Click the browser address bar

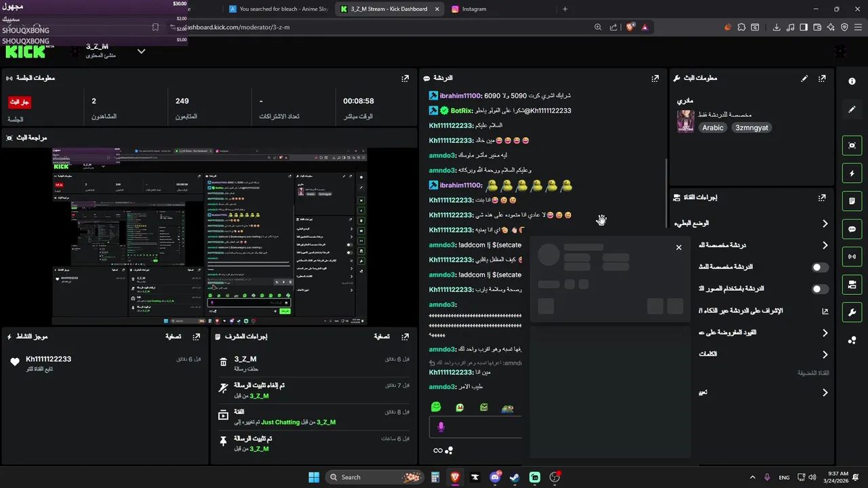click(x=380, y=27)
